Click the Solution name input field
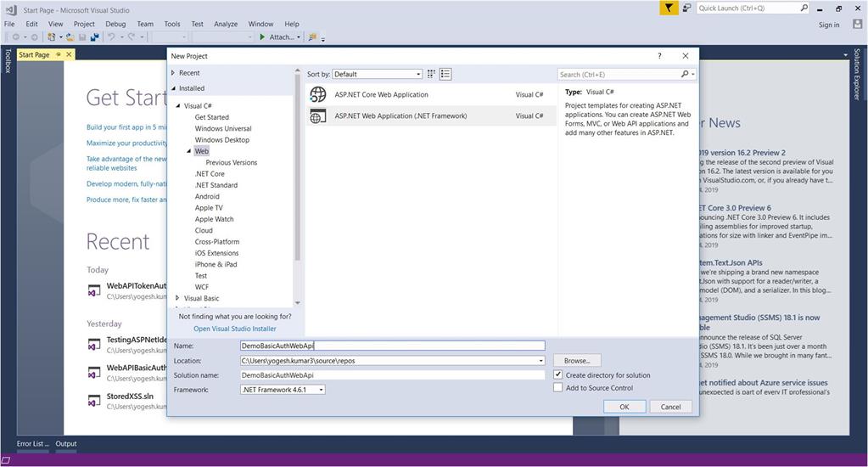 click(393, 375)
